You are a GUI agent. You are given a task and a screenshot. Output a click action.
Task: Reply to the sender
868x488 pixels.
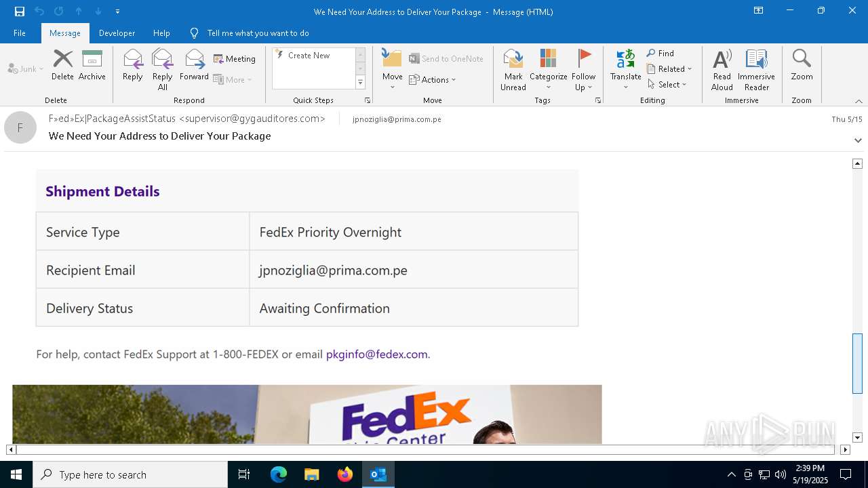133,66
